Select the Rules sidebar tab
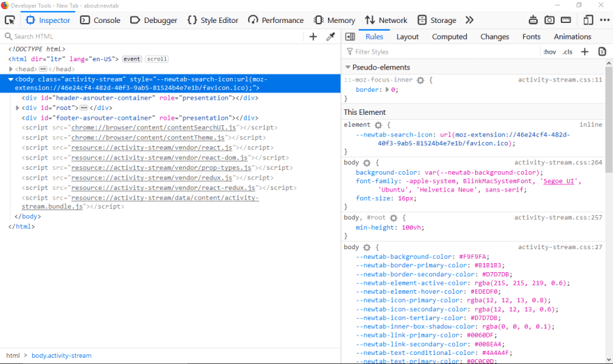Viewport: 613px width, 364px height. pos(374,37)
